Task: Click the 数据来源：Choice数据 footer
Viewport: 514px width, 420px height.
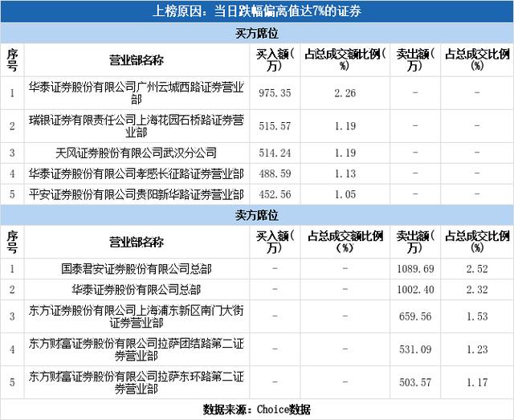Action: (257, 410)
